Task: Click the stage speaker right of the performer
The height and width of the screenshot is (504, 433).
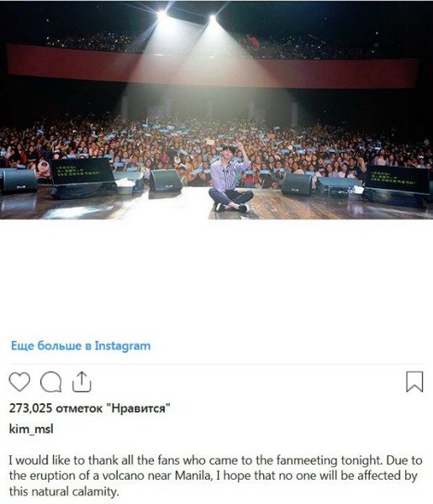Action: (x=297, y=184)
